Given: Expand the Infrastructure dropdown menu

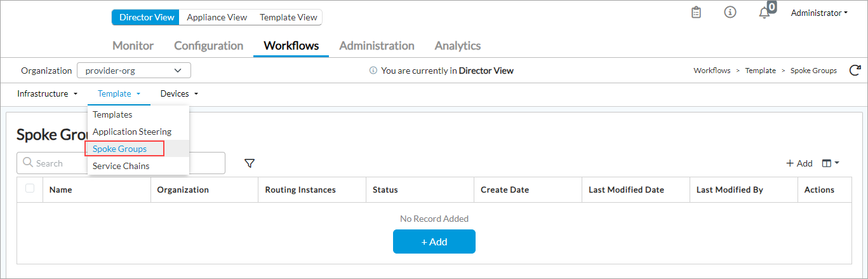Looking at the screenshot, I should 47,93.
